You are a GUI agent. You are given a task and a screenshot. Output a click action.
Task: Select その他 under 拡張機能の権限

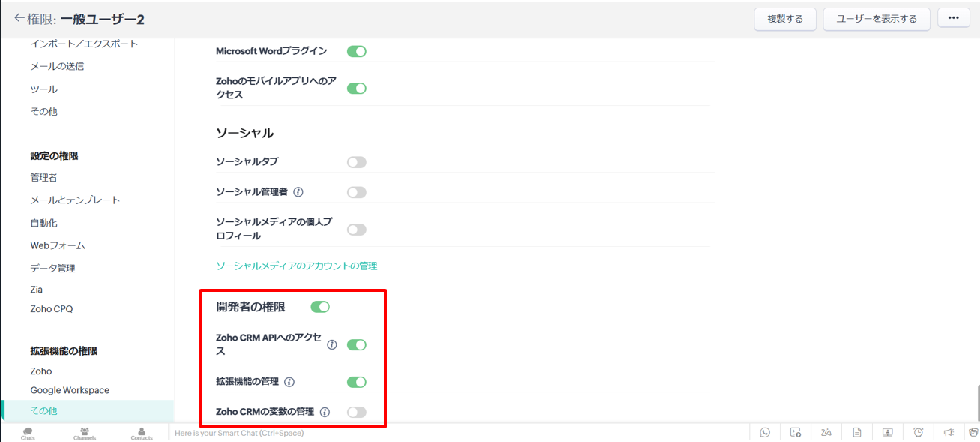click(43, 411)
